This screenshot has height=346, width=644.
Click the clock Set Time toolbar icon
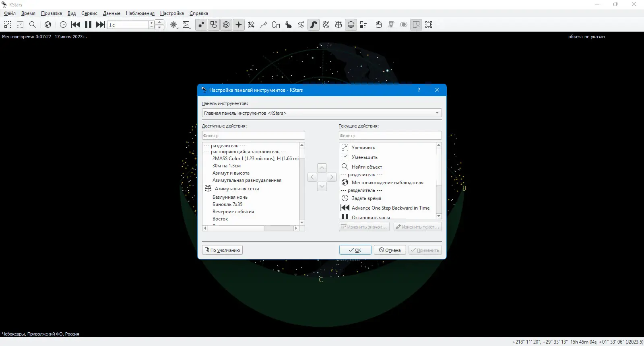(x=63, y=25)
